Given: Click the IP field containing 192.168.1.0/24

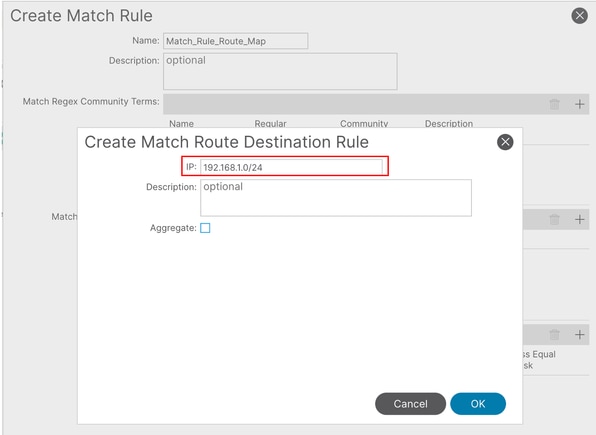Looking at the screenshot, I should pos(291,167).
